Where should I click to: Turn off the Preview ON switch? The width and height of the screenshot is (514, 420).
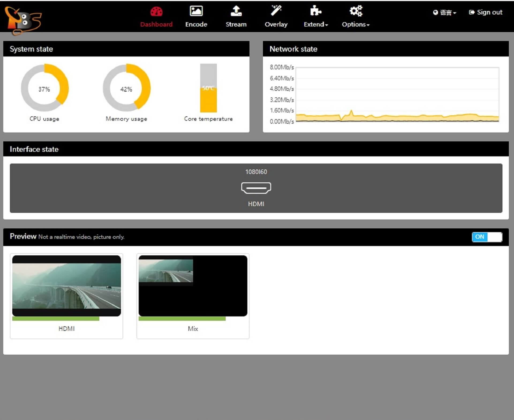click(487, 237)
